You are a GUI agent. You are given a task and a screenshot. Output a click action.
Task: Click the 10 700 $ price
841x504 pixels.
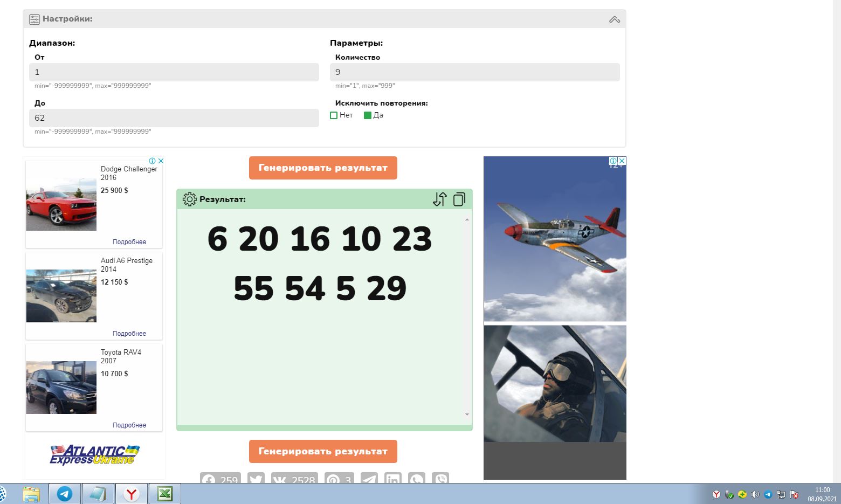pyautogui.click(x=114, y=374)
